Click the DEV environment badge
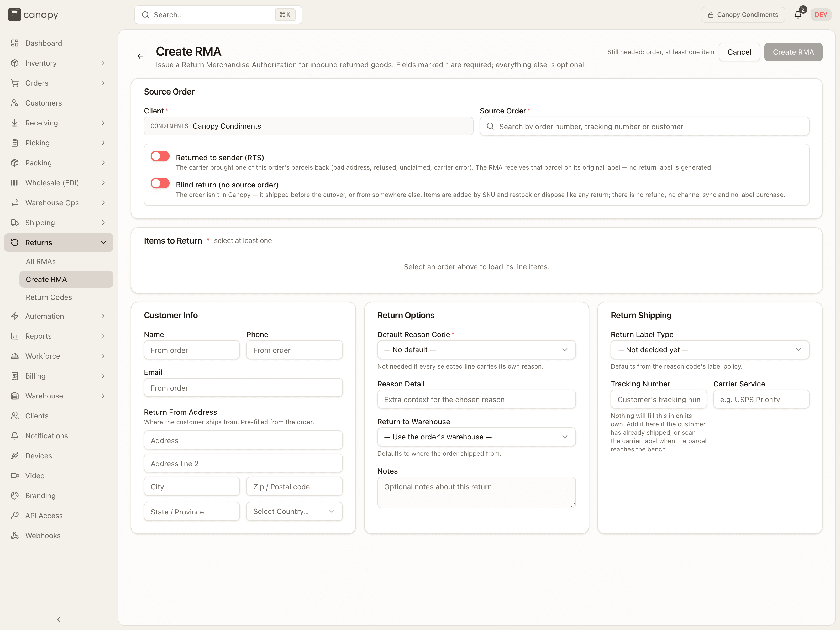840x630 pixels. pyautogui.click(x=821, y=14)
